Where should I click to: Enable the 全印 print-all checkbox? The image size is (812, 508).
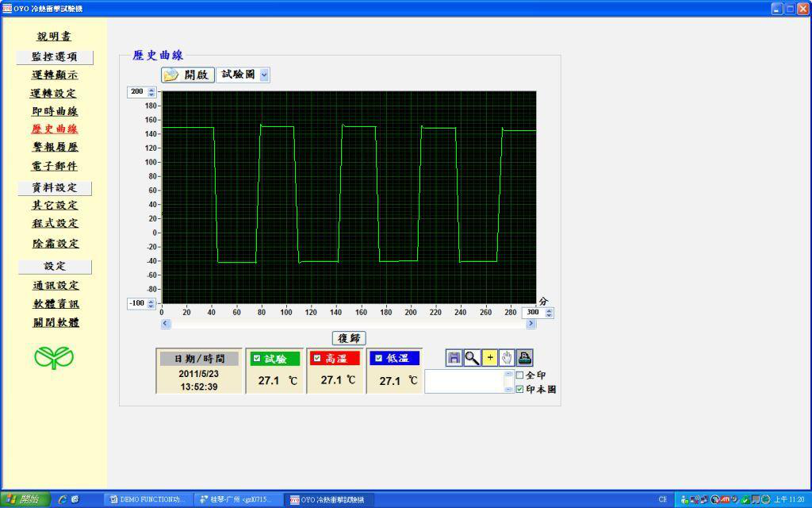point(519,375)
